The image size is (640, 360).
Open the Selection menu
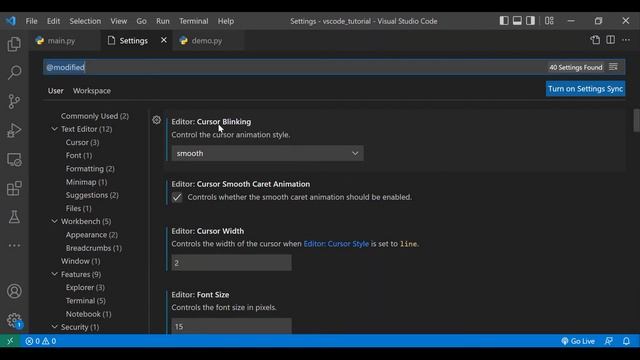85,21
